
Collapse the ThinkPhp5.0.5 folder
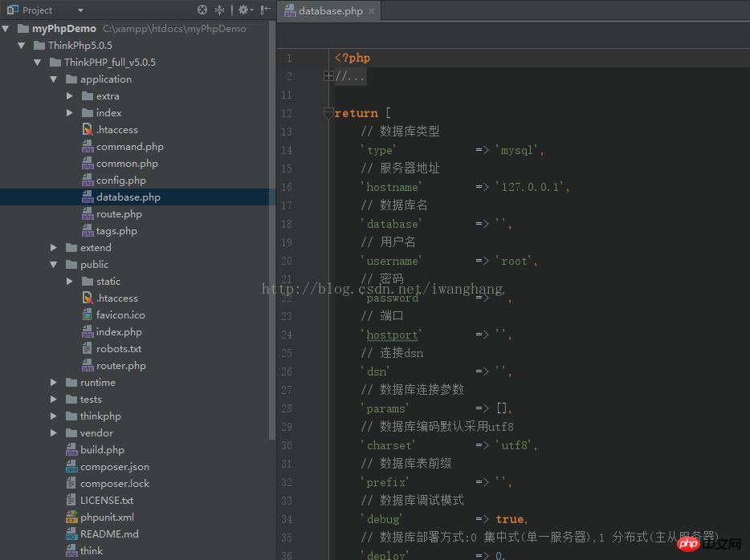click(x=22, y=46)
